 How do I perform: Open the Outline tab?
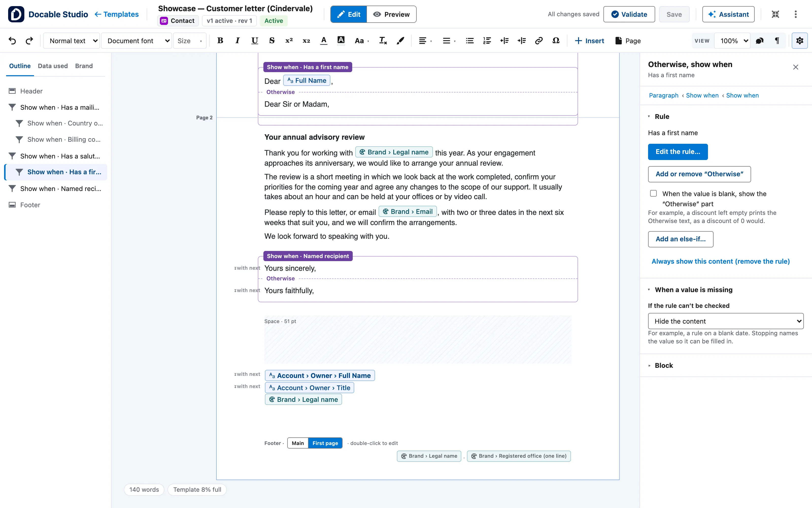[20, 66]
